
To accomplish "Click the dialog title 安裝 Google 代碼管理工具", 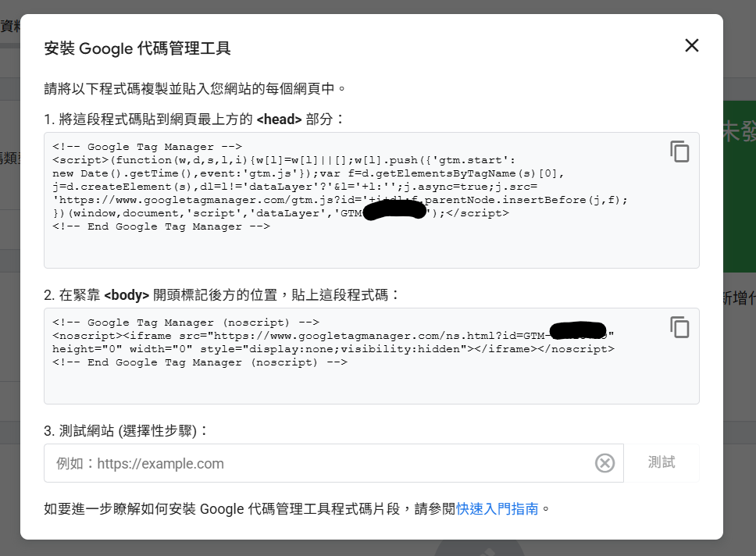I will point(137,48).
